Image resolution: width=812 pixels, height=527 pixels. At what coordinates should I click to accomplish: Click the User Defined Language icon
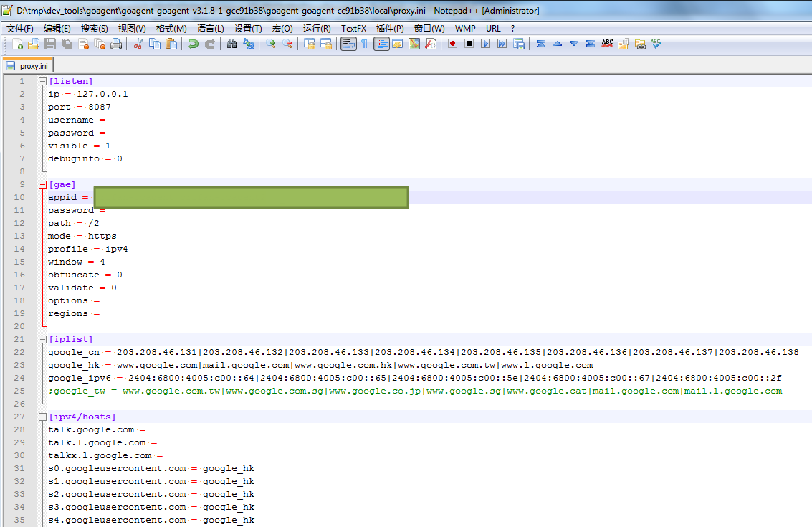(x=398, y=44)
